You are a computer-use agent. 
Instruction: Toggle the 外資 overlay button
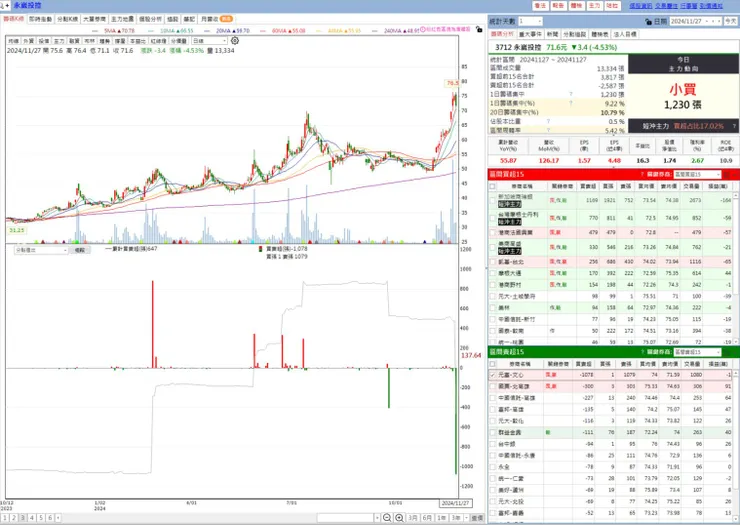(28, 41)
